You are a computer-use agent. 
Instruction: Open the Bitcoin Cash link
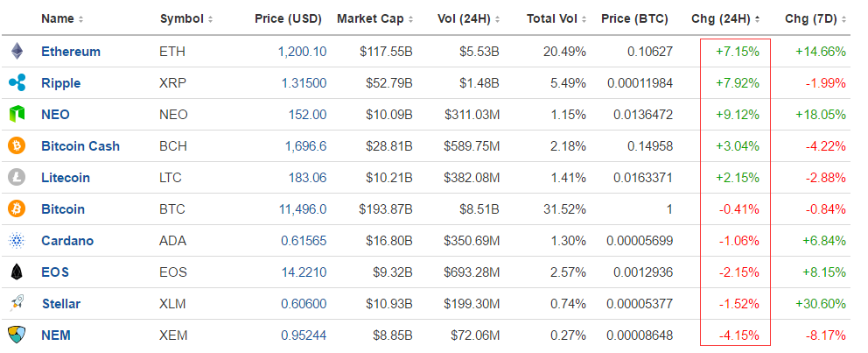coord(80,146)
